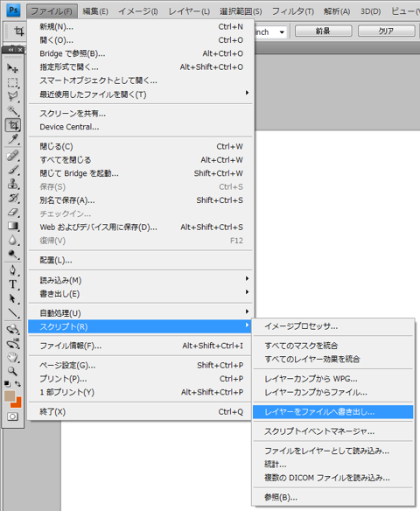
Task: Select the Type tool
Action: coord(13,284)
